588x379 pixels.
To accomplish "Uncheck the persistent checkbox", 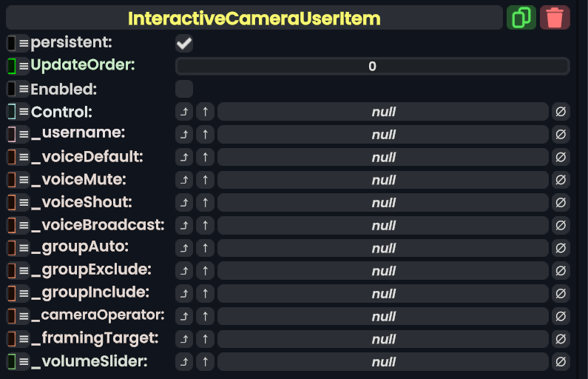I will click(184, 44).
